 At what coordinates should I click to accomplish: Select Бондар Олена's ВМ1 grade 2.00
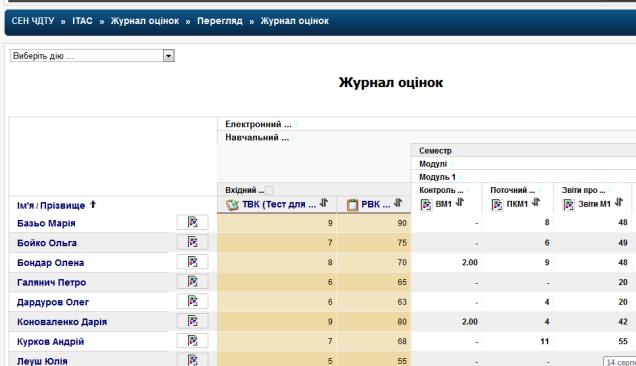pyautogui.click(x=470, y=263)
